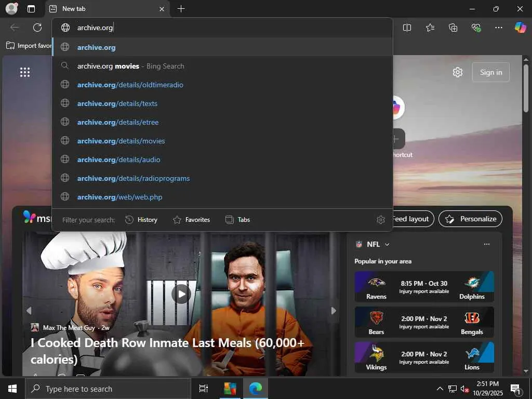Open archive.org/details/etree suggestion

point(222,122)
